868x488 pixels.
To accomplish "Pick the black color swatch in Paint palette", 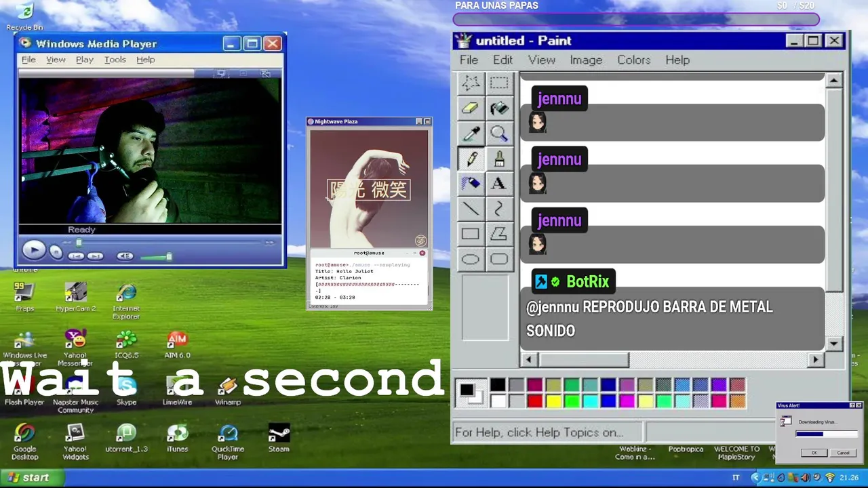I will point(498,385).
